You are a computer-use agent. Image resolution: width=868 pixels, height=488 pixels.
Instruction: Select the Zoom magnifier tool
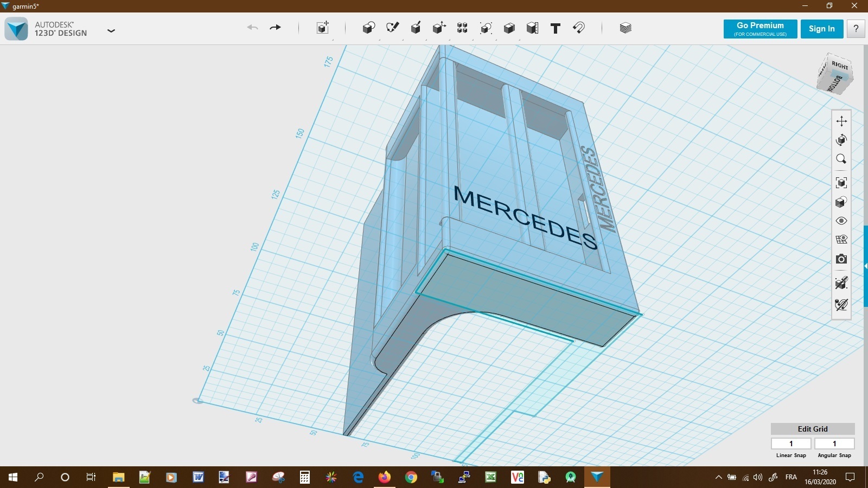(841, 159)
